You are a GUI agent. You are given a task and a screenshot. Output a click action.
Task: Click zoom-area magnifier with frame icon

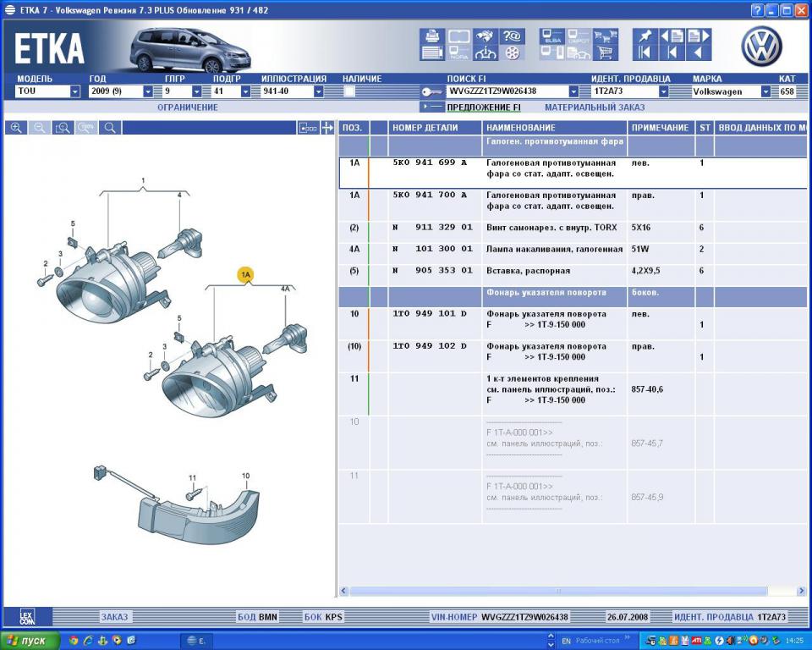[63, 128]
